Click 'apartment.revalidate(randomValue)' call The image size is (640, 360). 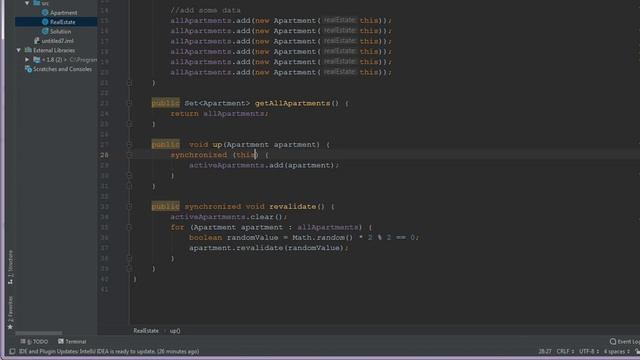point(269,248)
